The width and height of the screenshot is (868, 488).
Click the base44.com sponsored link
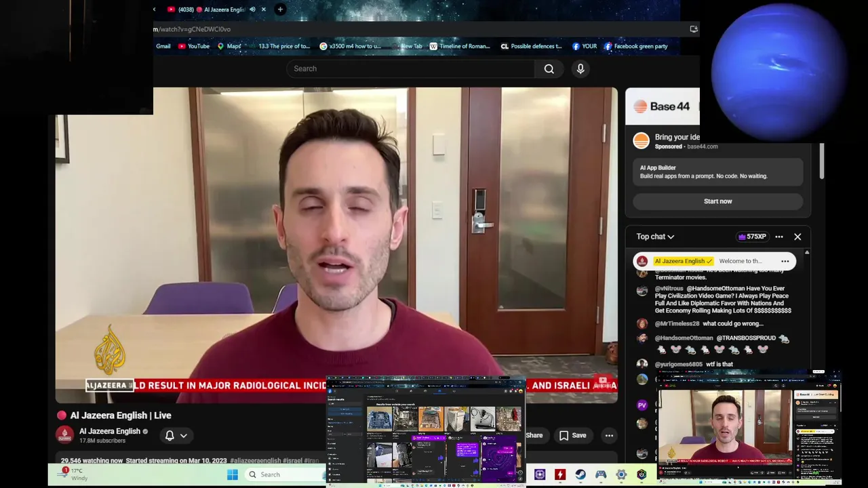702,146
